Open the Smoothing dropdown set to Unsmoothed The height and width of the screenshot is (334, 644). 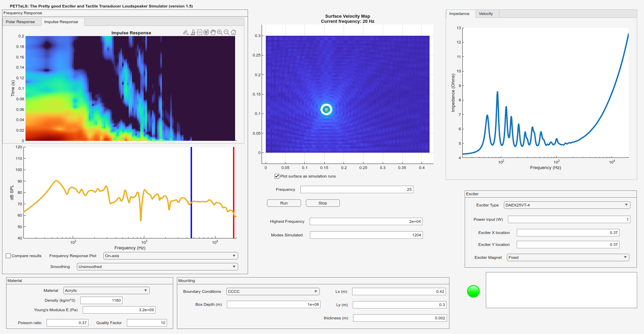coord(158,267)
